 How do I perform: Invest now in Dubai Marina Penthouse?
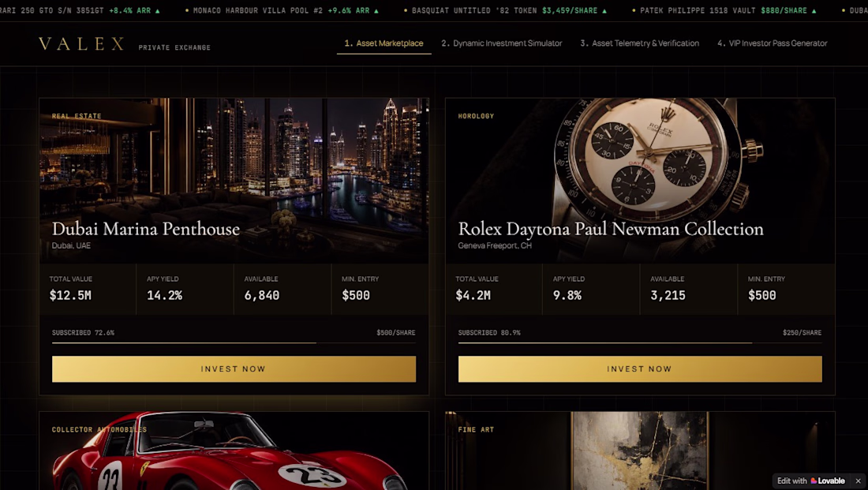pos(234,368)
